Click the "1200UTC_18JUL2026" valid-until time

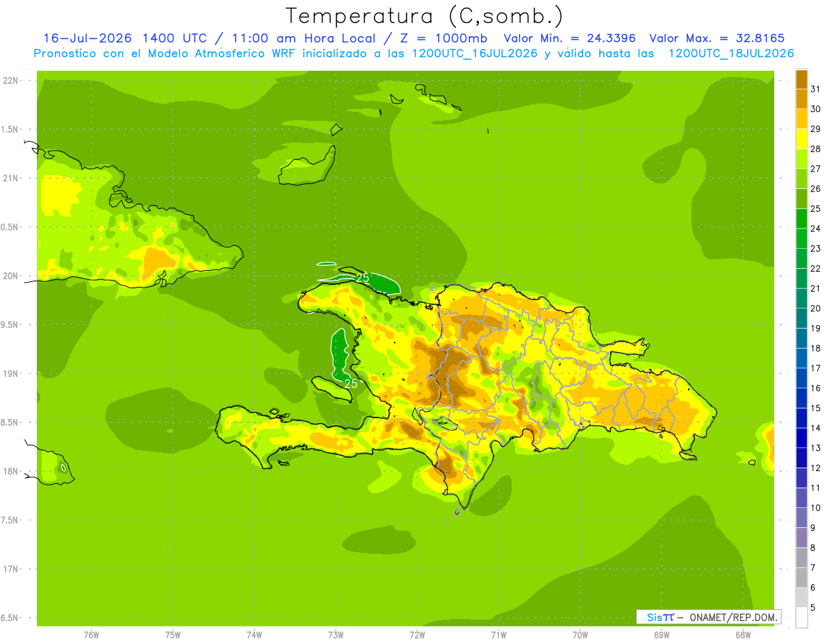[x=731, y=53]
